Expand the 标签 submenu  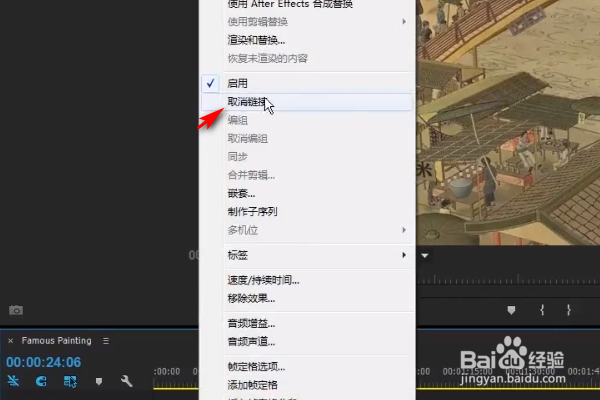[x=307, y=255]
